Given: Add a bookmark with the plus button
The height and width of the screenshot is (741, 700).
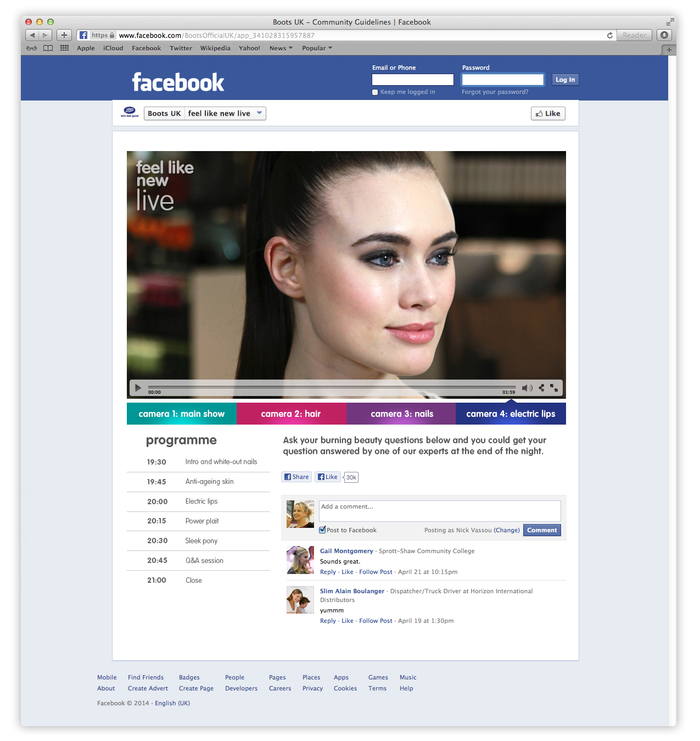Looking at the screenshot, I should [64, 35].
